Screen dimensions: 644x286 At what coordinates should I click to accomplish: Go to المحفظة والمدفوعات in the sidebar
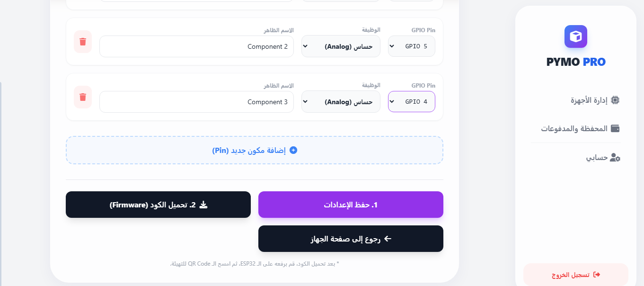point(574,128)
